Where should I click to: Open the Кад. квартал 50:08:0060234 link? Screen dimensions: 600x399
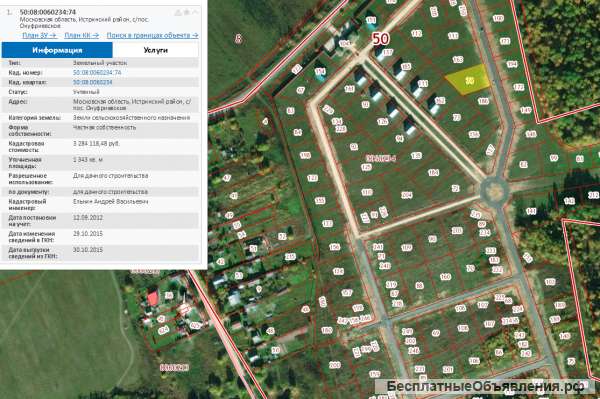(x=93, y=82)
